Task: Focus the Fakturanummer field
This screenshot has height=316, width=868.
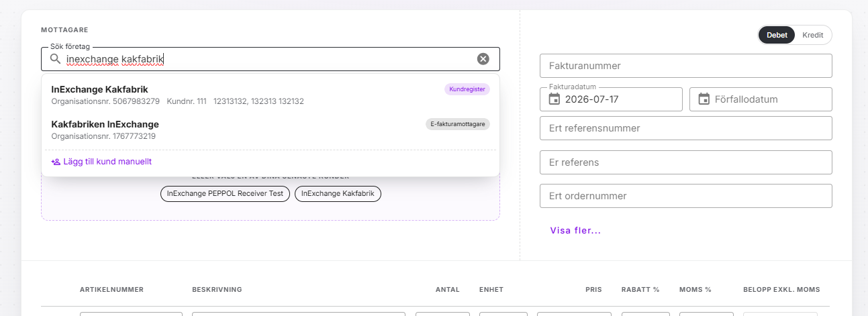Action: point(686,66)
